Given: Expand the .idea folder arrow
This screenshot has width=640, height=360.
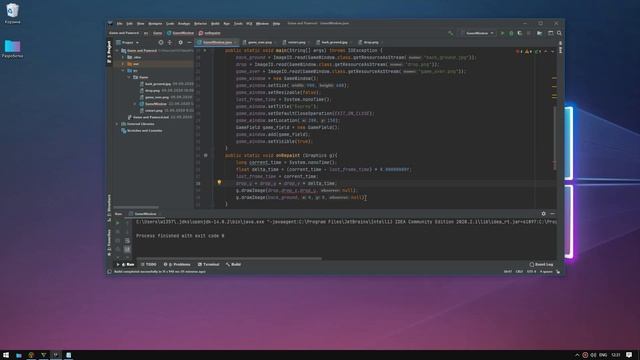Looking at the screenshot, I should (x=123, y=57).
